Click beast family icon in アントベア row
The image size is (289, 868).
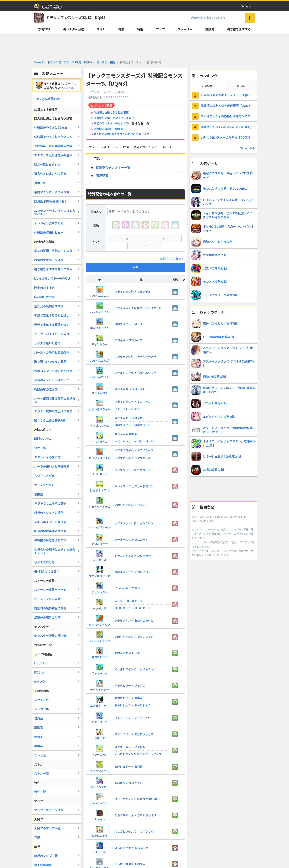point(175,848)
